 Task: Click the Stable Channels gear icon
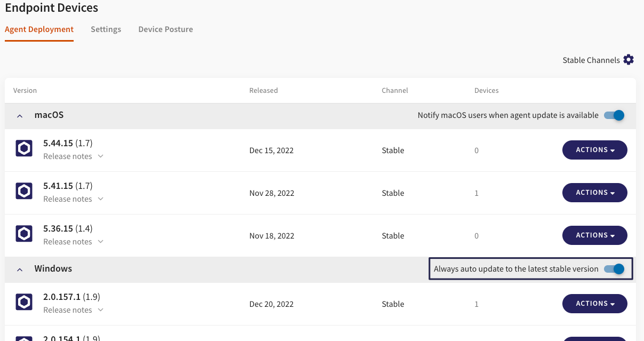[629, 60]
